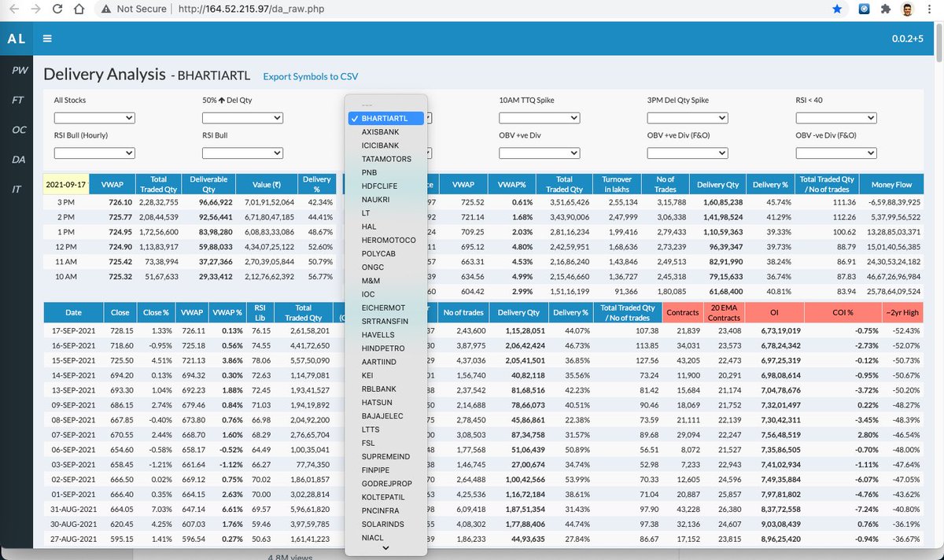Viewport: 944px width, 560px height.
Task: Select EICHERMOT from the list
Action: (x=386, y=308)
